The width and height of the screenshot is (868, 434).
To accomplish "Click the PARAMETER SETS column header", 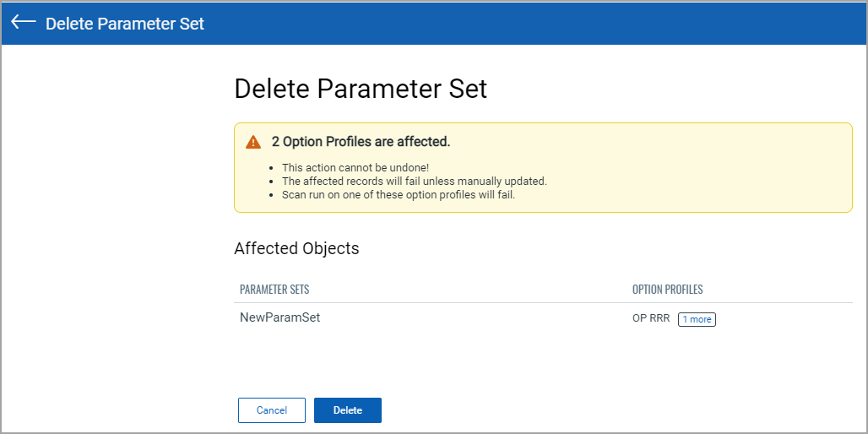I will pyautogui.click(x=274, y=290).
